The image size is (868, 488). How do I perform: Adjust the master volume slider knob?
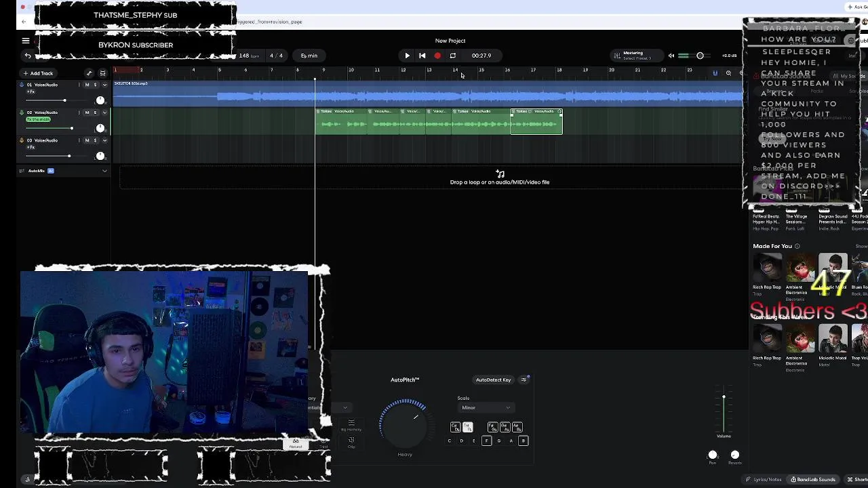[x=700, y=56]
